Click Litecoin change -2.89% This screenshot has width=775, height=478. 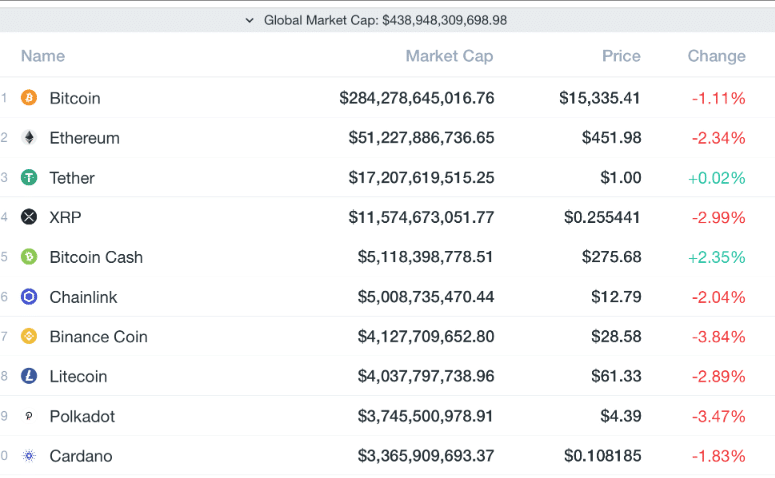point(719,377)
